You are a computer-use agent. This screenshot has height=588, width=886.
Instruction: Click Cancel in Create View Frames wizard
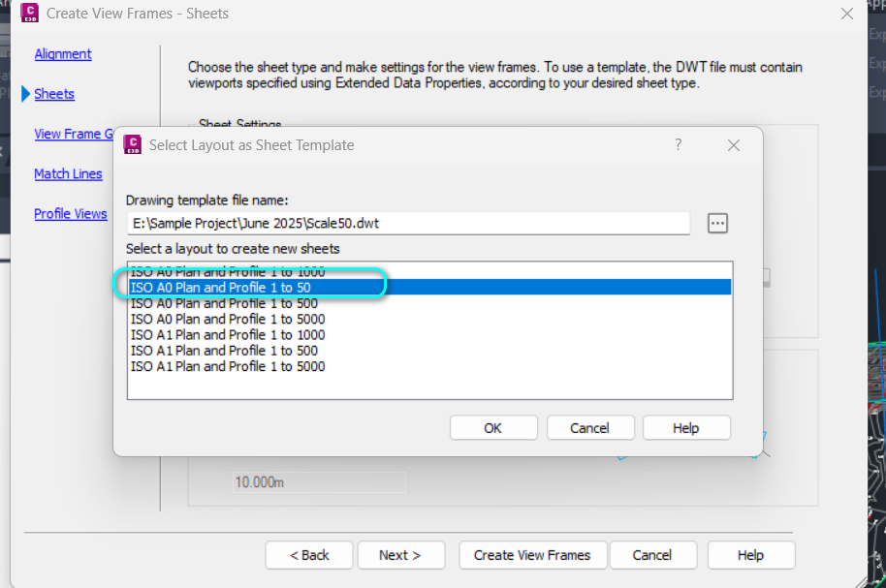click(x=652, y=555)
